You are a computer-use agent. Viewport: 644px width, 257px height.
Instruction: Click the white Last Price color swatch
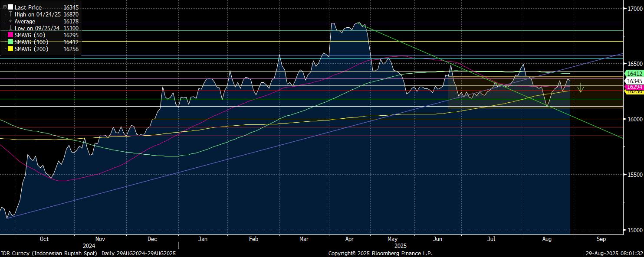10,7
